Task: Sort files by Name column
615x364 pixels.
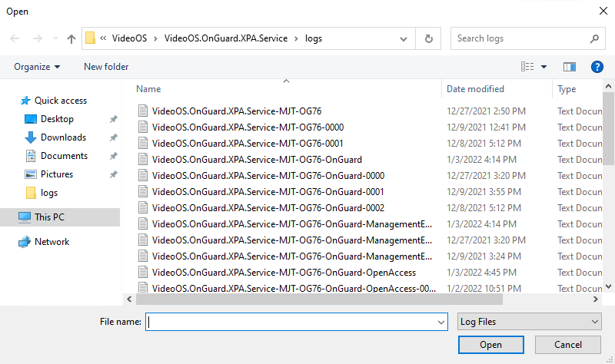Action: point(148,89)
